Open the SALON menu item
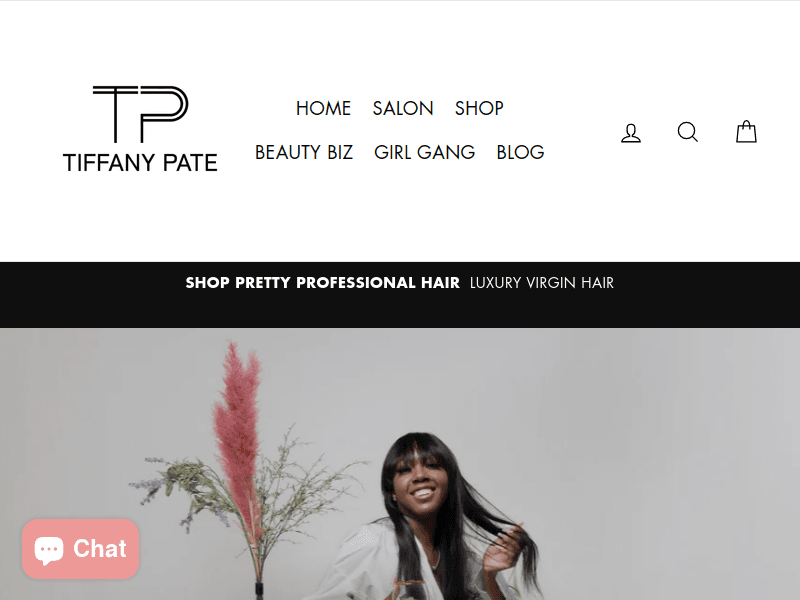 [403, 108]
